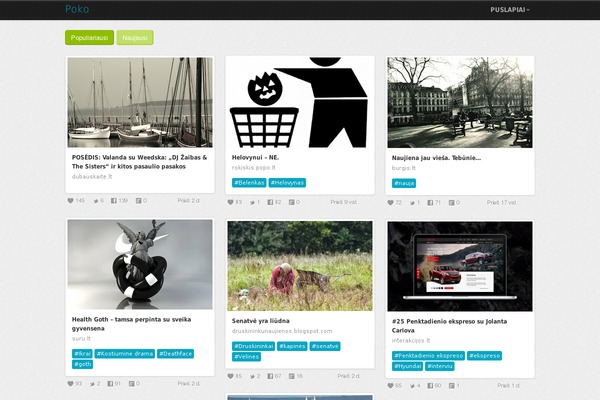This screenshot has width=600, height=400.
Task: Open the #25 Penktadienio ekspreso su Jolanta Carlova title
Action: click(449, 326)
